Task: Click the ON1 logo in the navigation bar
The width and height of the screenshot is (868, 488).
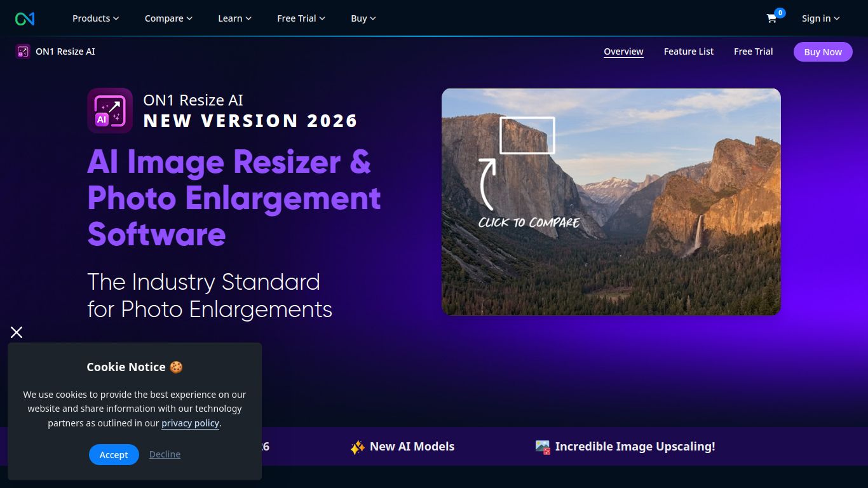Action: pyautogui.click(x=24, y=18)
